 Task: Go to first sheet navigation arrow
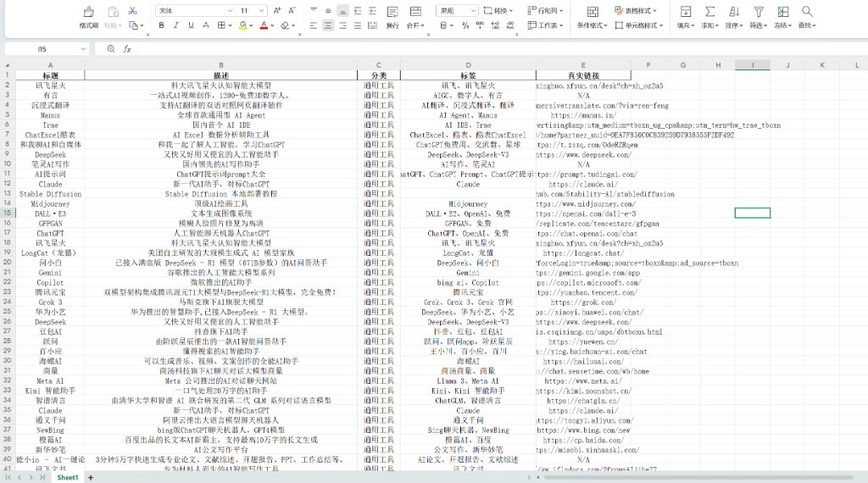[8, 477]
